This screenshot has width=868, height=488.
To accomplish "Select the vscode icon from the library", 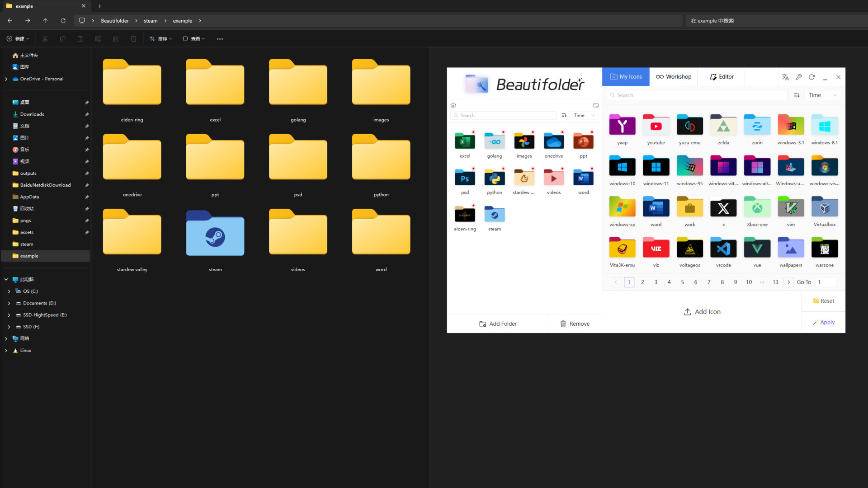I will pyautogui.click(x=723, y=248).
